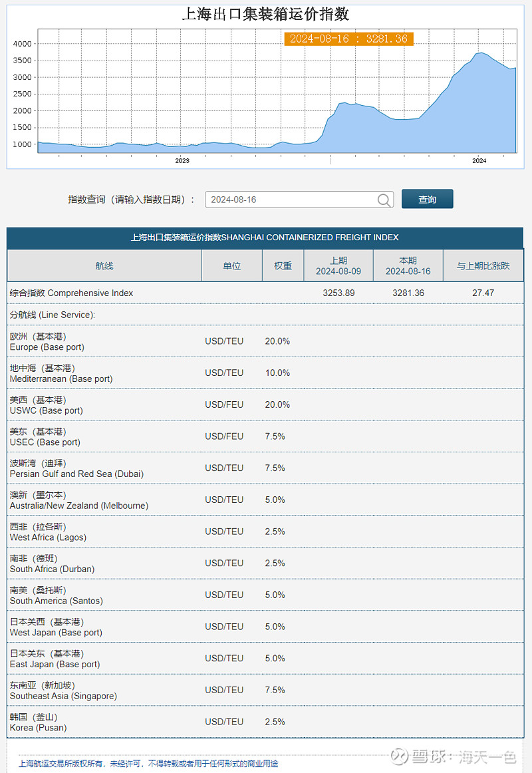Select the 2023 marker on the chart axis

click(182, 160)
